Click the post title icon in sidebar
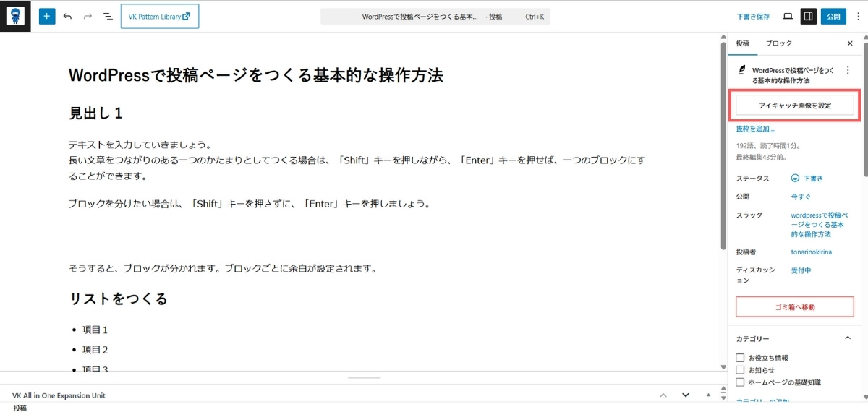The width and height of the screenshot is (868, 412). (741, 71)
